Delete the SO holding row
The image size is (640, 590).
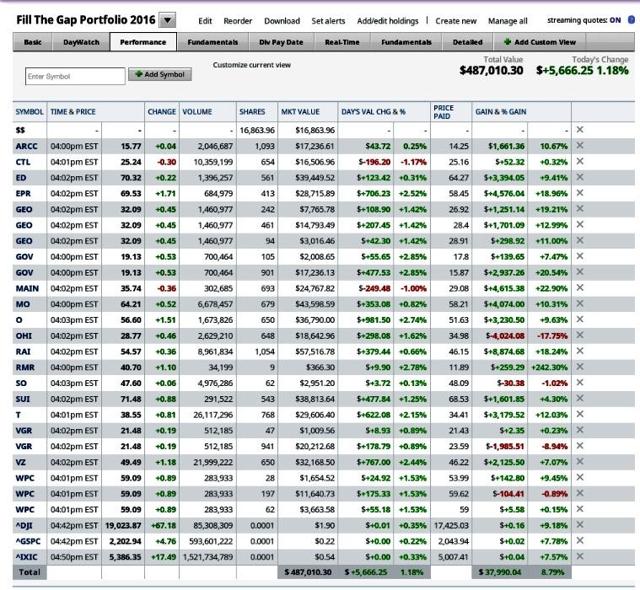point(580,382)
